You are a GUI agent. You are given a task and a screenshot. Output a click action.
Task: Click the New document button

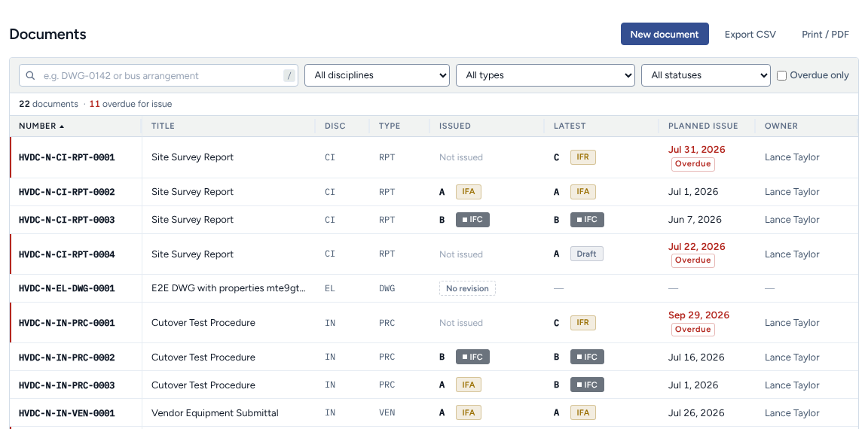pos(665,35)
